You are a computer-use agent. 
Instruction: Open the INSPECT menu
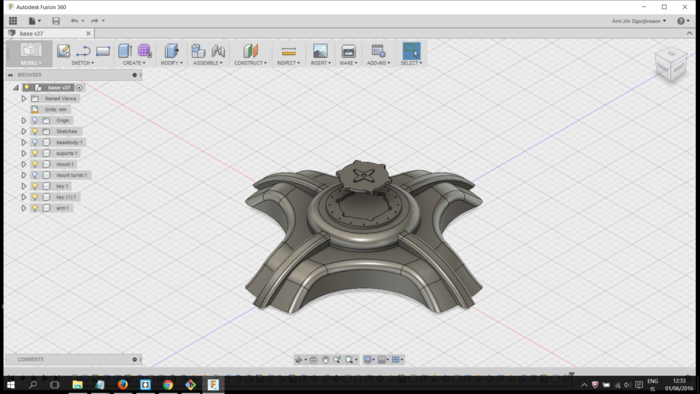pos(288,63)
